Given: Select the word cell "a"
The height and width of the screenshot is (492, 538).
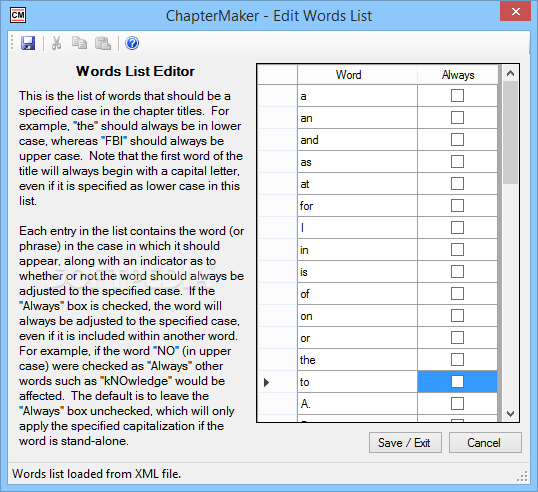Looking at the screenshot, I should (x=357, y=96).
